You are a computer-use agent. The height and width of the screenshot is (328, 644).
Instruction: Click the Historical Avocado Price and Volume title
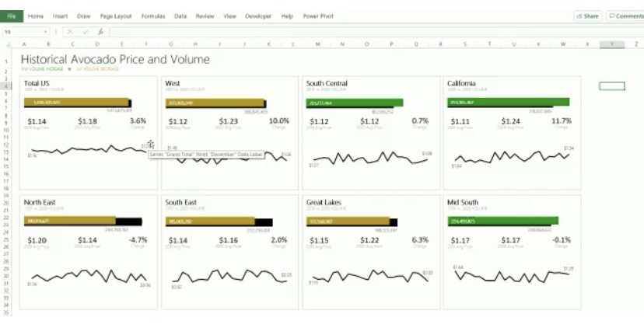[115, 60]
